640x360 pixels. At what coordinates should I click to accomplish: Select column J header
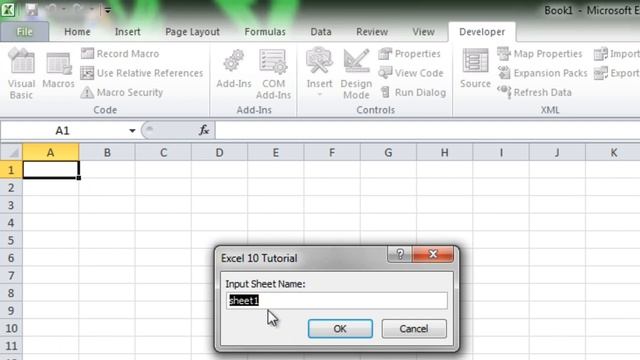point(557,153)
